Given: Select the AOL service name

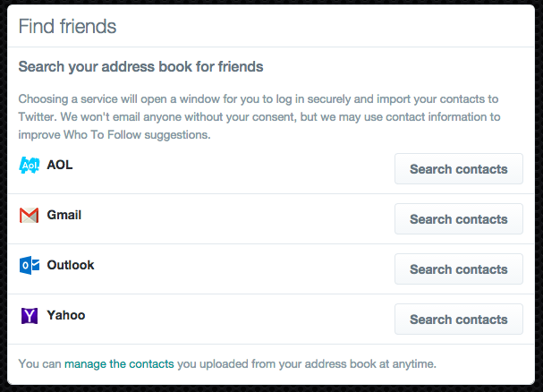Looking at the screenshot, I should [60, 166].
